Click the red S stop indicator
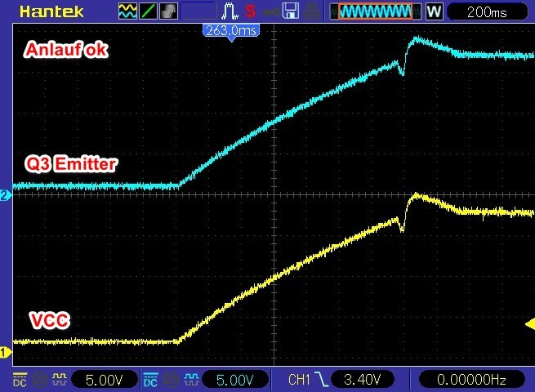The image size is (535, 392). click(250, 12)
